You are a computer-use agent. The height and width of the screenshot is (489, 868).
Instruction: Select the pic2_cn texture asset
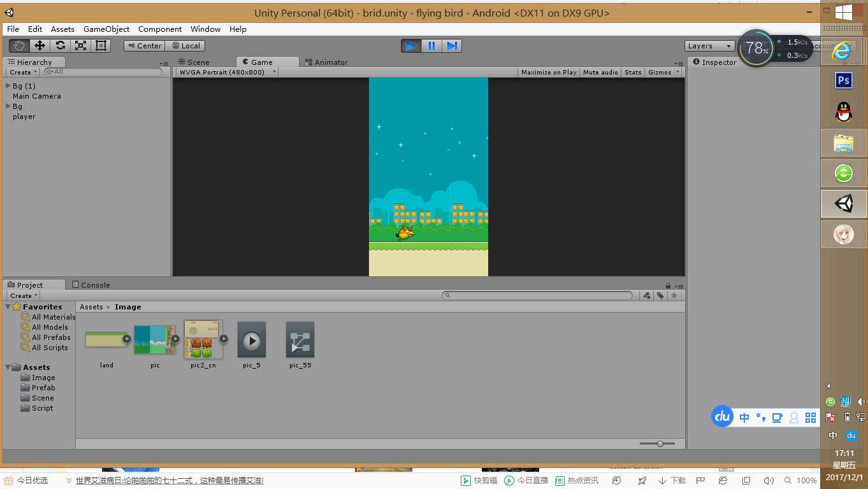click(203, 340)
